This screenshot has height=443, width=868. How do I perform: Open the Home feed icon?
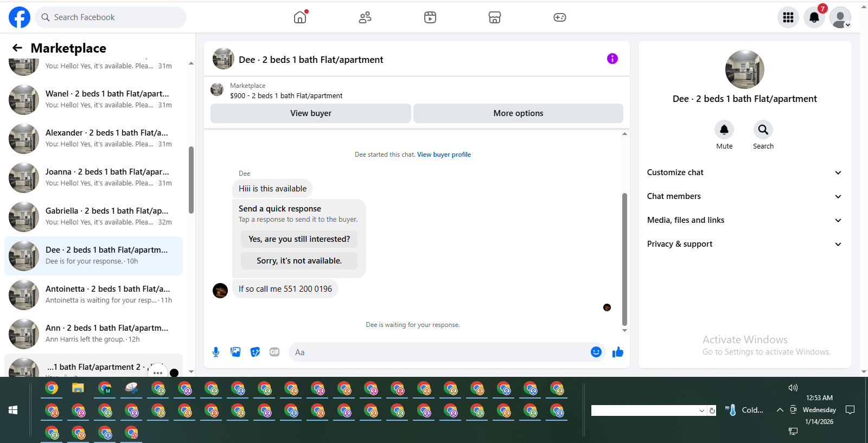click(x=300, y=17)
